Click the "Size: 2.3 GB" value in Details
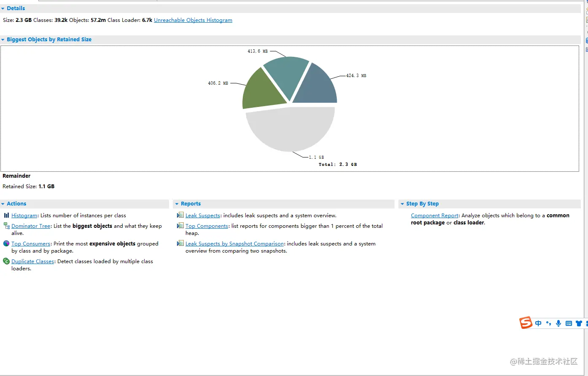The width and height of the screenshot is (588, 376). pos(17,20)
